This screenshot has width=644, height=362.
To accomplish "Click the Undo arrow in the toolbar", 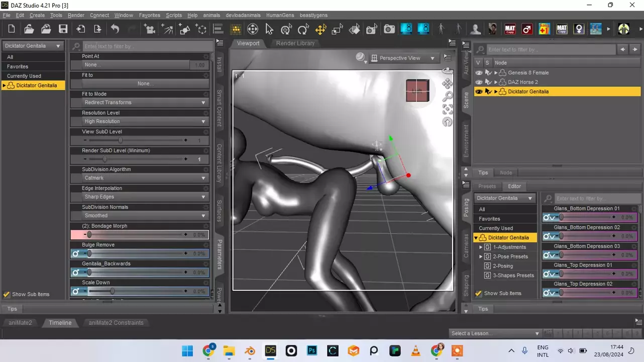I will click(115, 29).
